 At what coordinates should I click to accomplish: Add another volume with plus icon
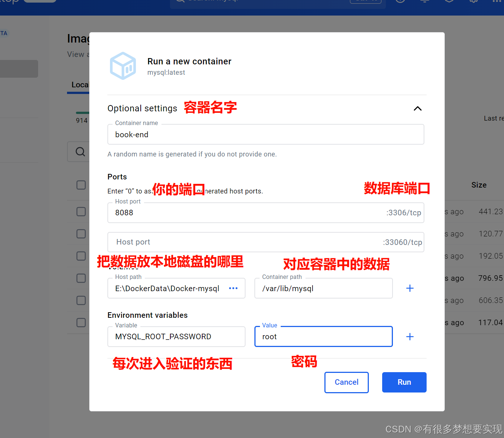tap(410, 288)
